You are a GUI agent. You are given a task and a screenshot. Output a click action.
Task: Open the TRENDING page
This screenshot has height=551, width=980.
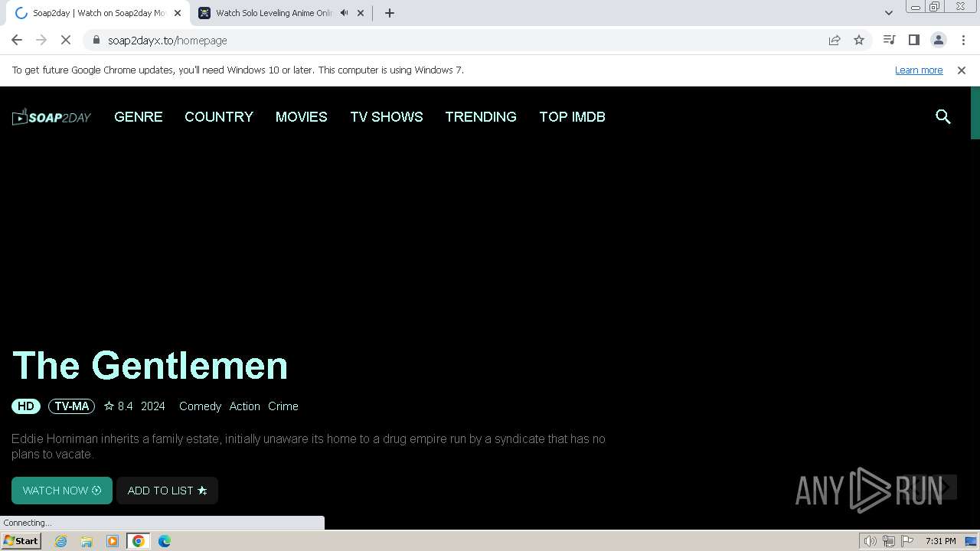pos(481,116)
